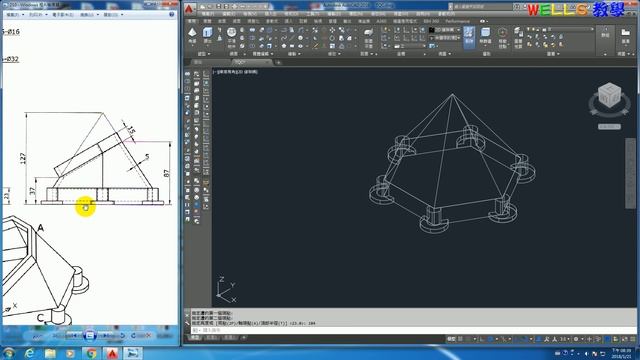Click status bar customization icon at far right
This screenshot has height=360, width=640.
[x=633, y=339]
